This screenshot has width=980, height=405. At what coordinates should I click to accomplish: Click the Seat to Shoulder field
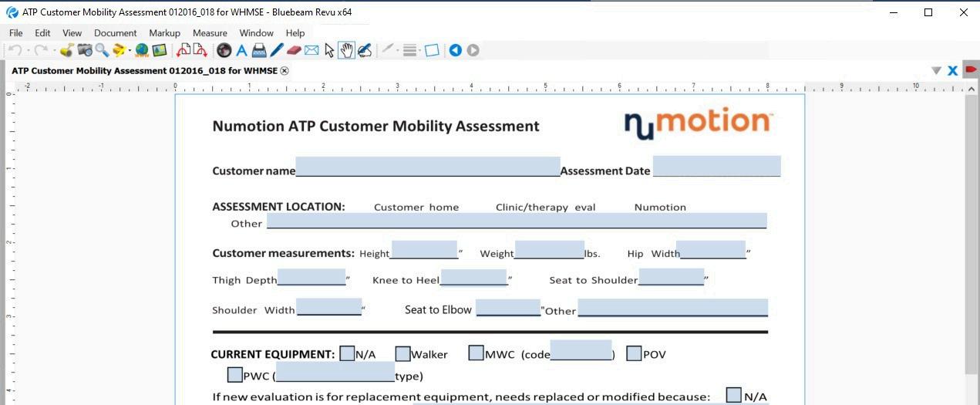click(672, 277)
